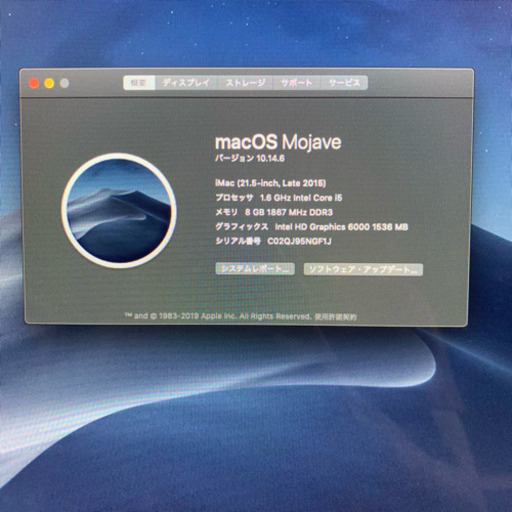512x512 pixels.
Task: Open the サービス tab
Action: click(x=344, y=83)
